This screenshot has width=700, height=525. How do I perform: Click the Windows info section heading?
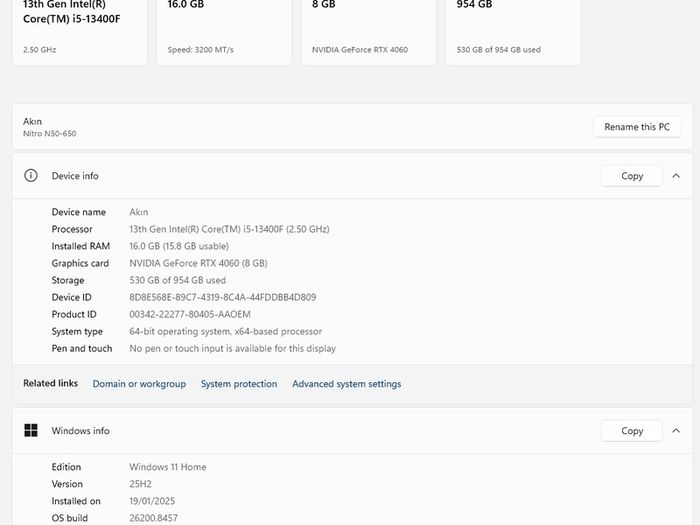pos(80,431)
